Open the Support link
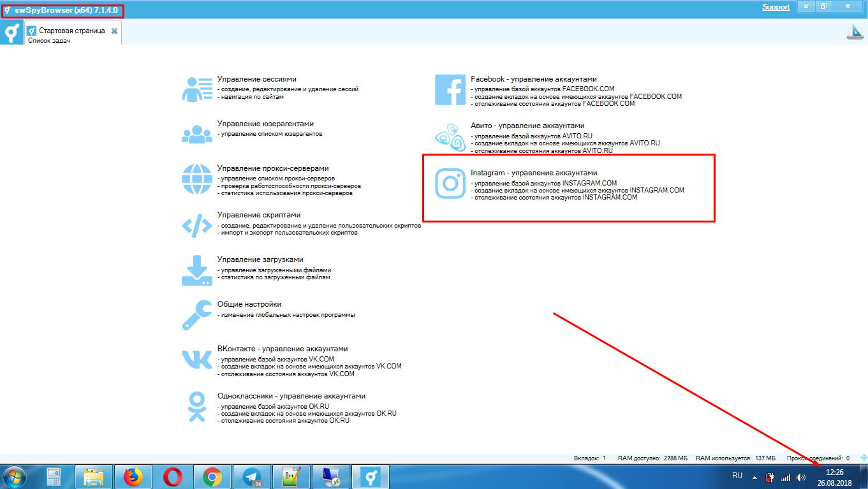Viewport: 868px width, 489px height. click(776, 7)
